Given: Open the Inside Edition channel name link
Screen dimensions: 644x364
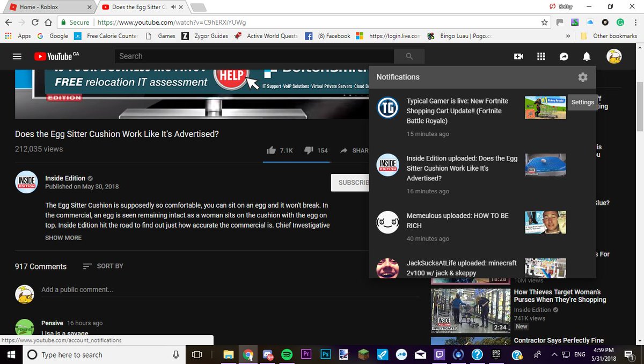Looking at the screenshot, I should [65, 178].
